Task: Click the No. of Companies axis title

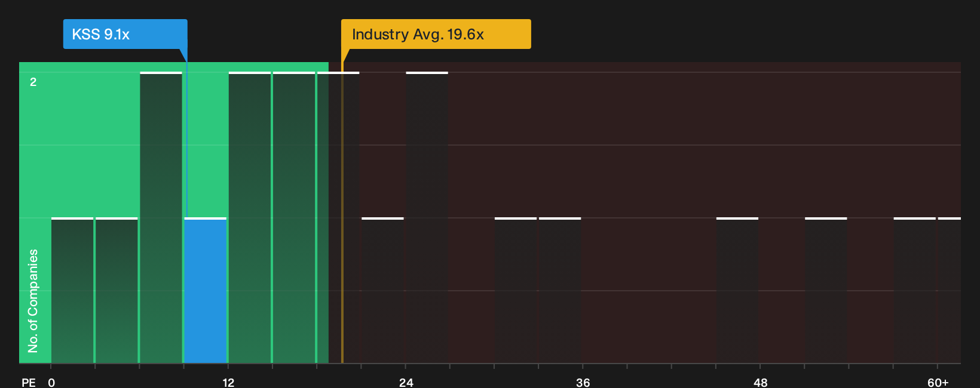Action: click(33, 300)
